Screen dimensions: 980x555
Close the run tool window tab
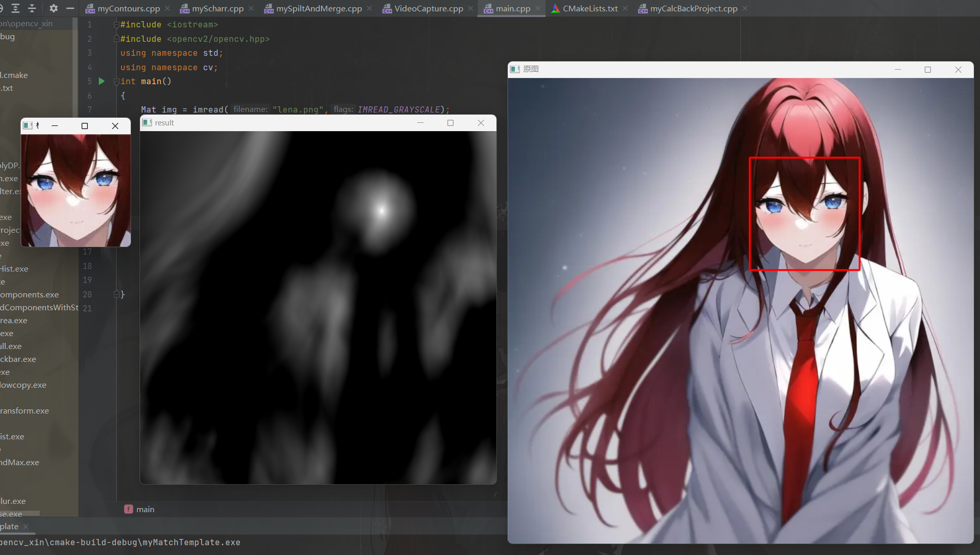click(26, 527)
